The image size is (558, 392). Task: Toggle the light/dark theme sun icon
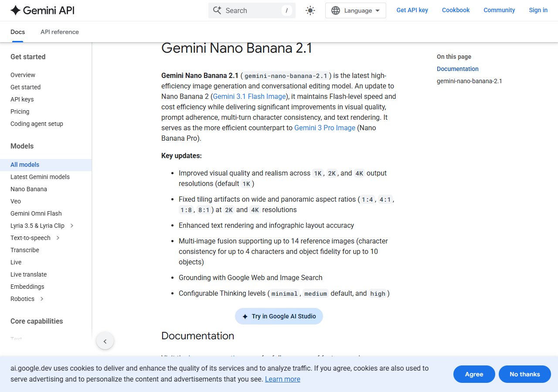point(310,10)
